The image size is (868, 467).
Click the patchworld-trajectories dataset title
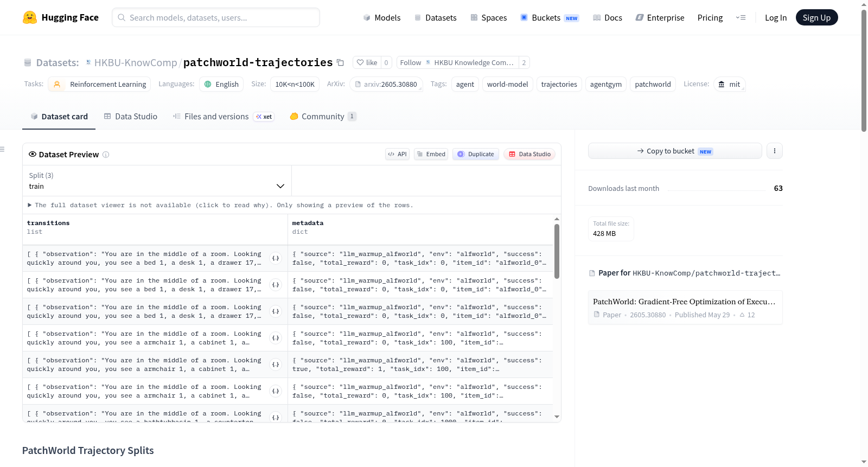pos(258,63)
